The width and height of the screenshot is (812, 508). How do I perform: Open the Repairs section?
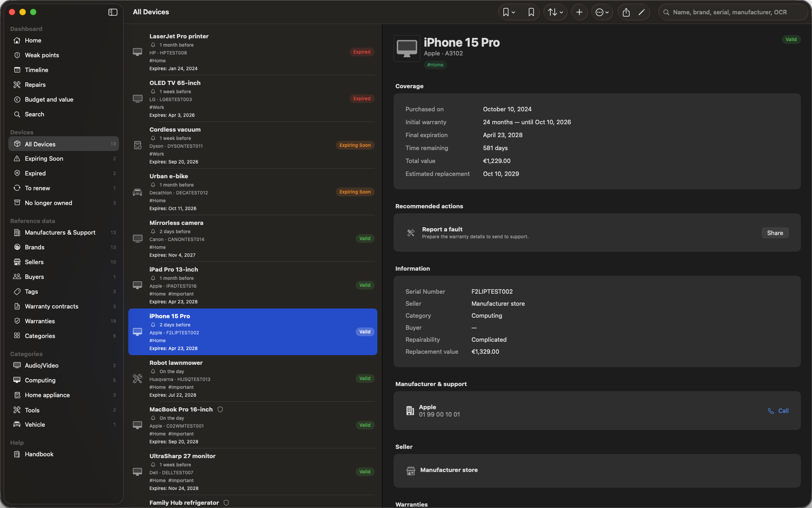[x=64, y=85]
